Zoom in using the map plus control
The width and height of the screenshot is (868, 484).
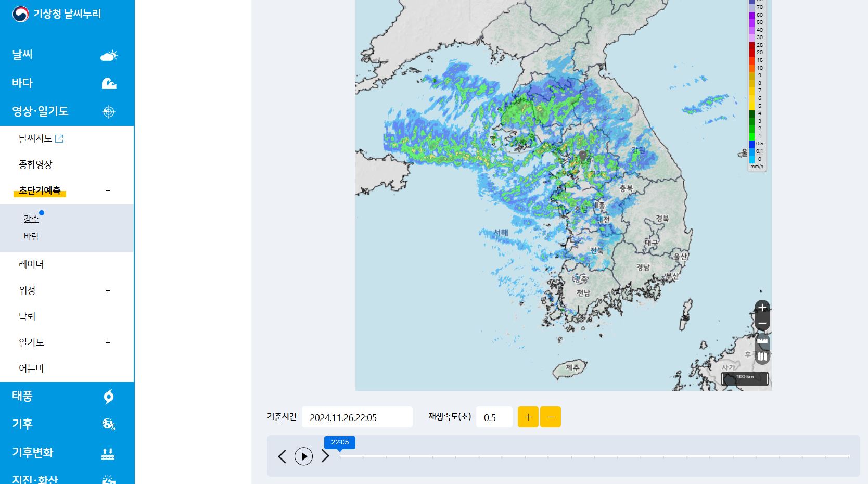(762, 308)
